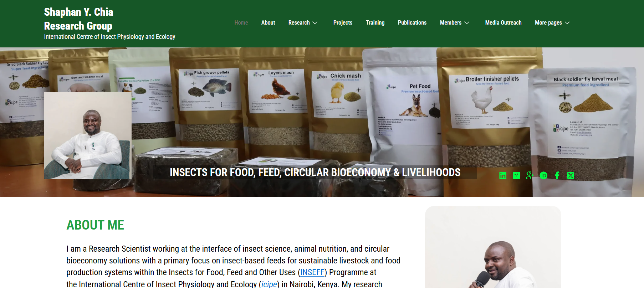This screenshot has width=644, height=288.
Task: Click the Google Plus icon
Action: coord(530,175)
